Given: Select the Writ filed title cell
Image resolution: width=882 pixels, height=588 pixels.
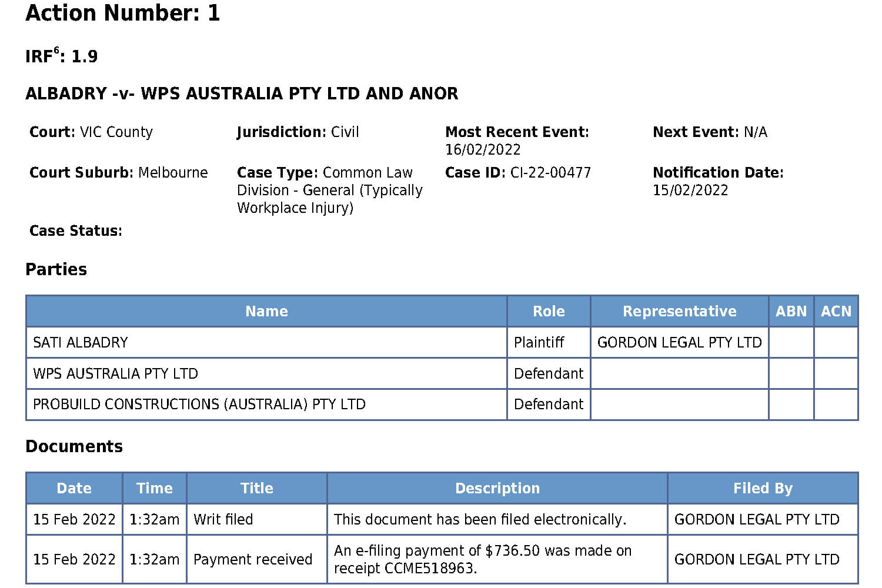Looking at the screenshot, I should coord(223,519).
